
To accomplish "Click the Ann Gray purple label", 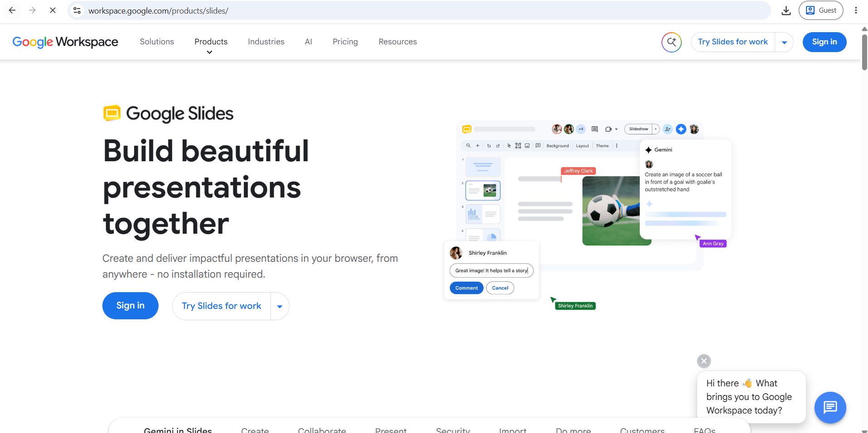I will [713, 244].
